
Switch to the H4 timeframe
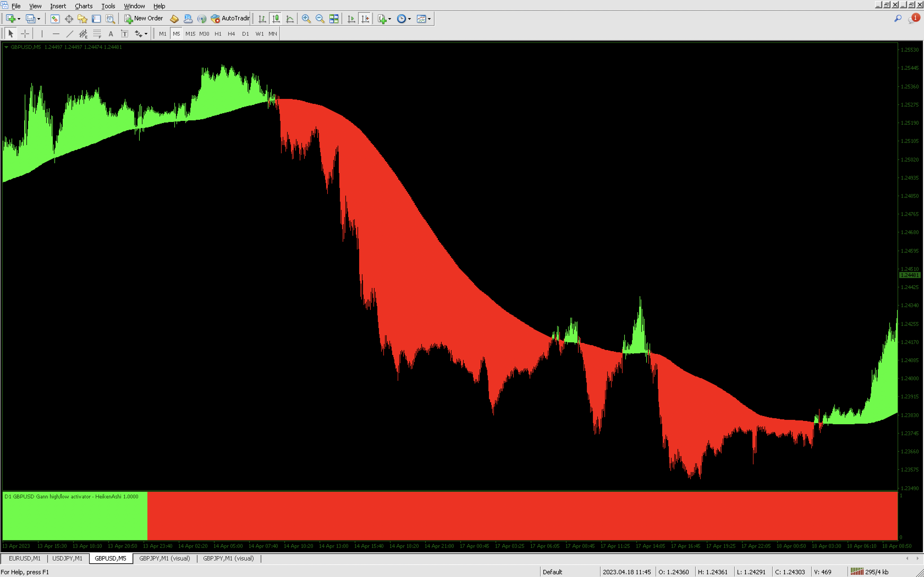[231, 34]
